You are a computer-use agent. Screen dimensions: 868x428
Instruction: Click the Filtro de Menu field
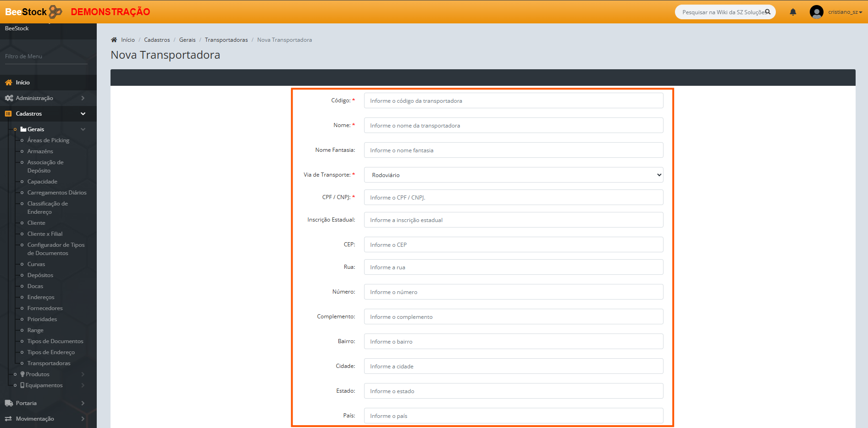pyautogui.click(x=46, y=56)
